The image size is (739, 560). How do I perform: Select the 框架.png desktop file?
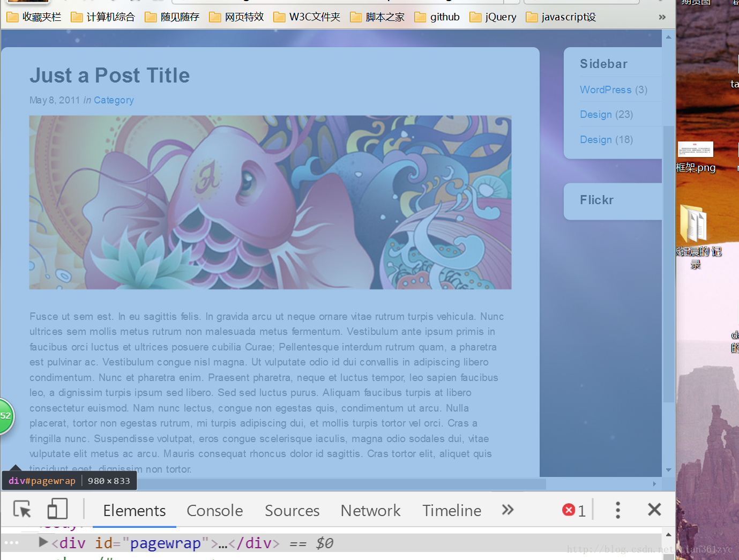click(x=696, y=158)
